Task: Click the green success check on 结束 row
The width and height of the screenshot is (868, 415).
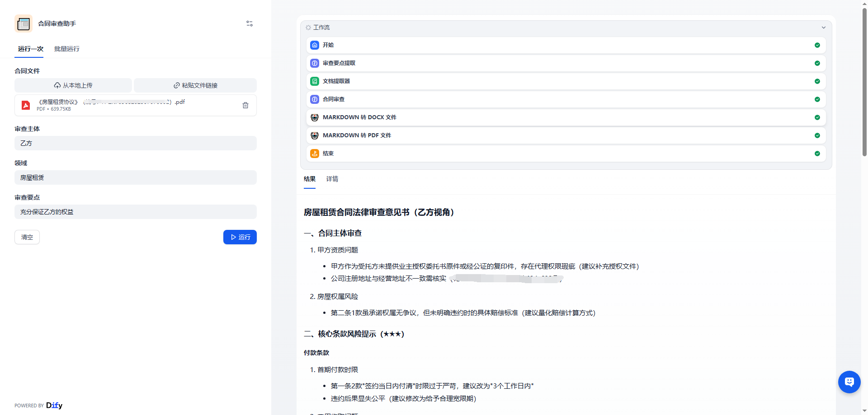Action: [x=817, y=154]
